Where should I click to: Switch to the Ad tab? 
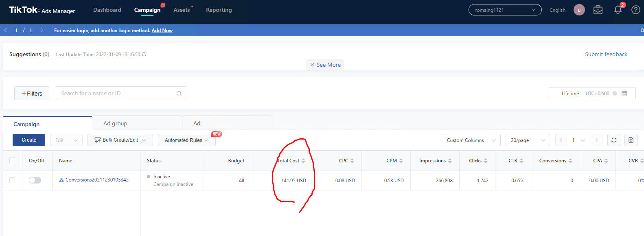197,123
